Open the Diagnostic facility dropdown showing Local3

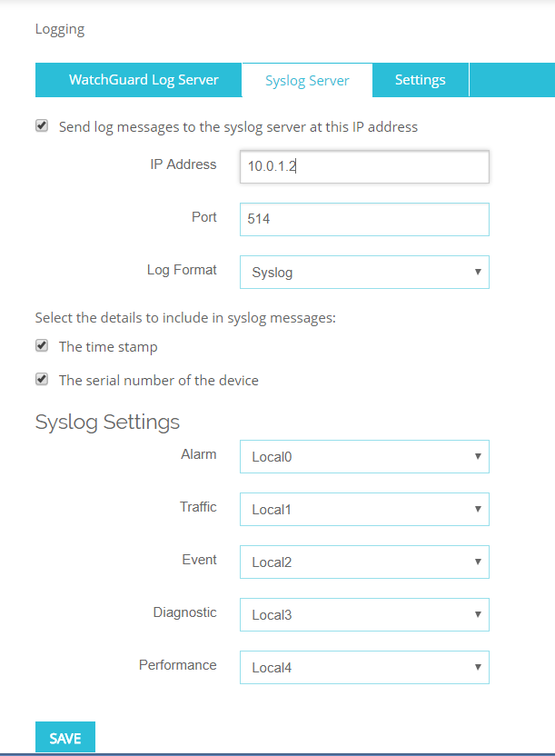click(363, 614)
